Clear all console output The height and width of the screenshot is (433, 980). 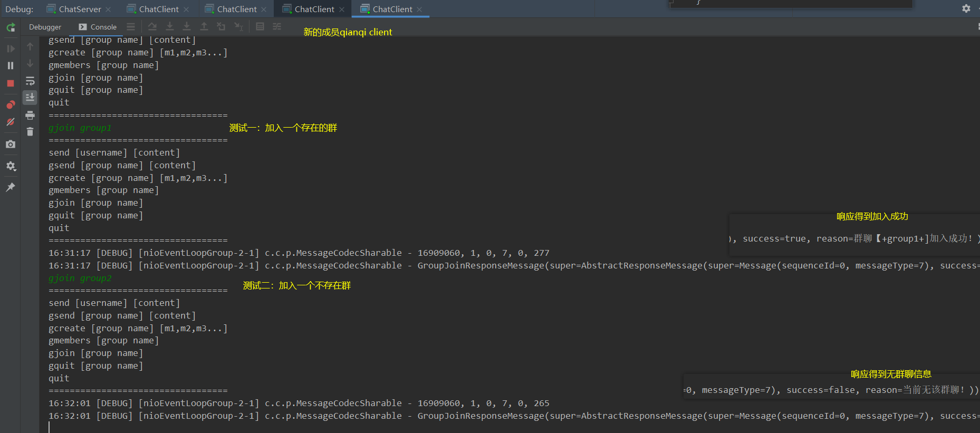coord(30,132)
